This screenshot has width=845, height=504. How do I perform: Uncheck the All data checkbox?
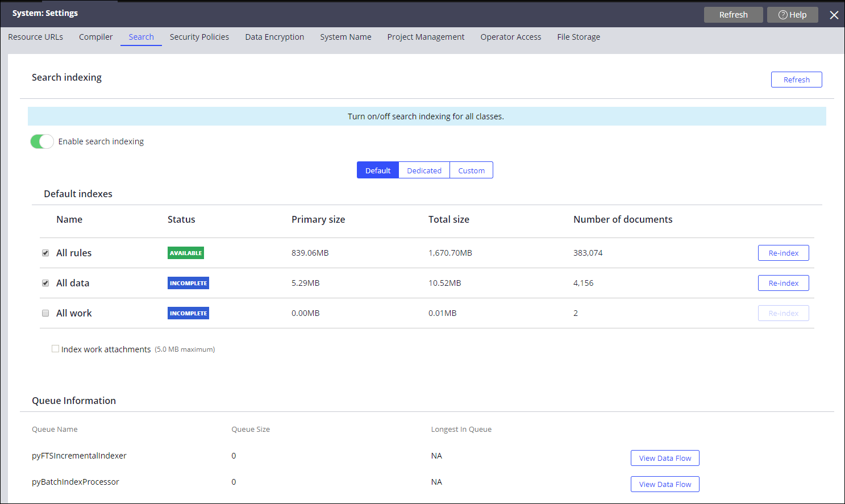45,283
